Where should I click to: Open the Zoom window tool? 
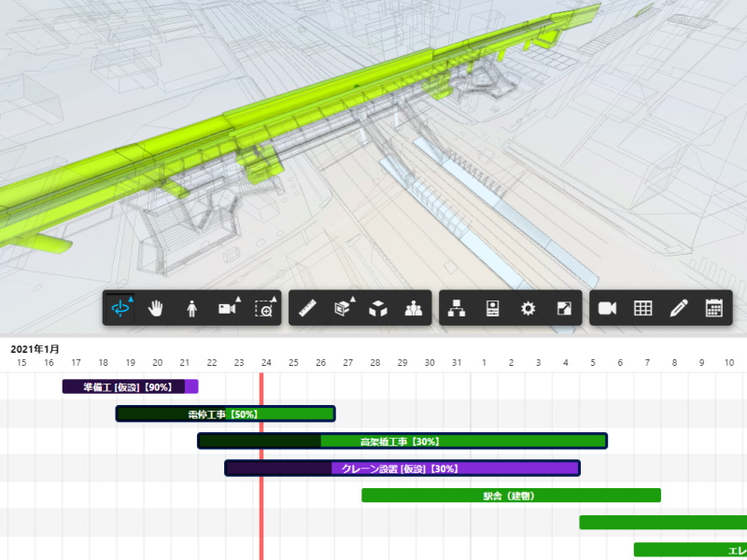(264, 308)
